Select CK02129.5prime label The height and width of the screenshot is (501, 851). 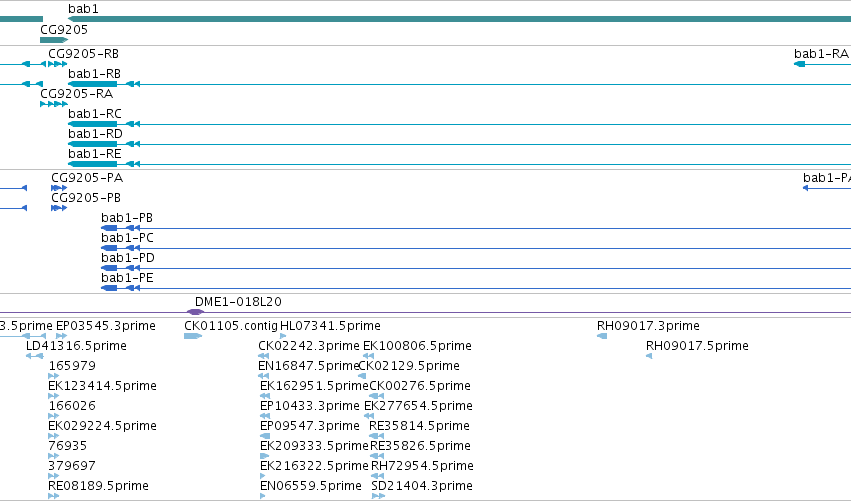pyautogui.click(x=409, y=366)
